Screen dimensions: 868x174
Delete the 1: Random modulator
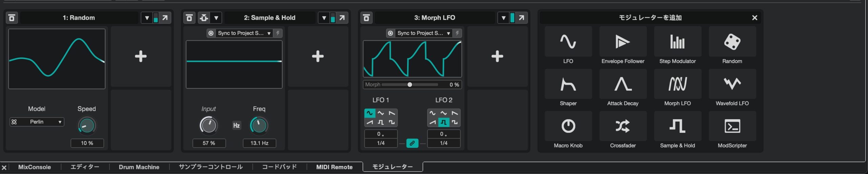coord(12,18)
